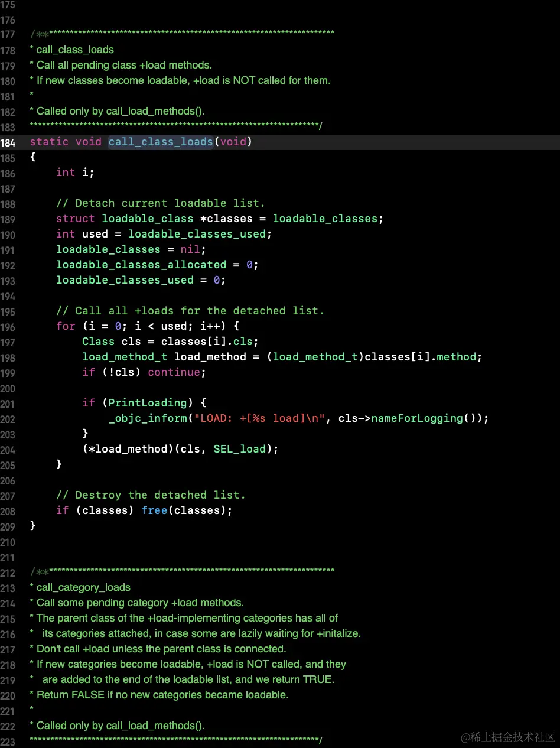This screenshot has height=748, width=560.
Task: Click comment 'If new classes become loadable' line
Action: pyautogui.click(x=180, y=80)
